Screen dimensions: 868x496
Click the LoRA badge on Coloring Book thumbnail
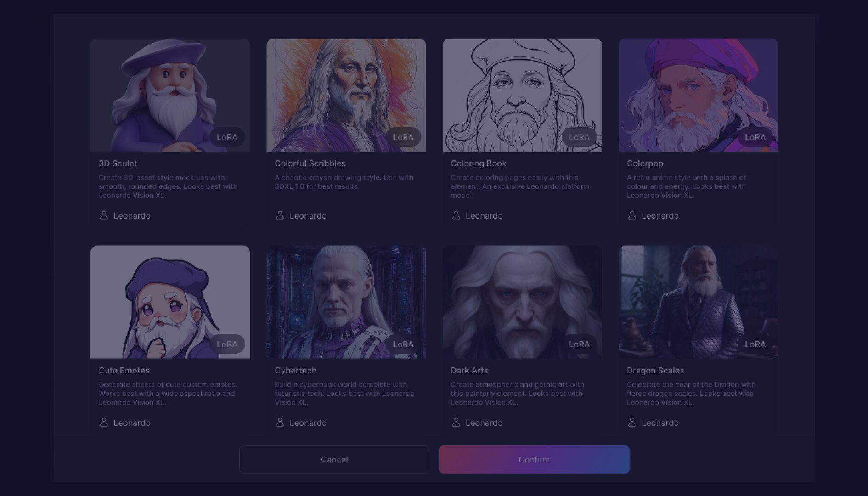click(x=580, y=137)
